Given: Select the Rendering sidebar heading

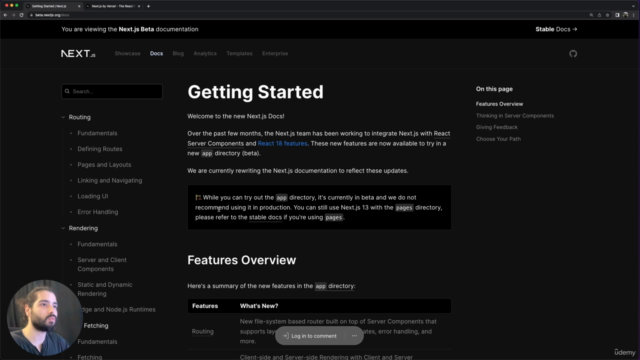Looking at the screenshot, I should (x=83, y=228).
